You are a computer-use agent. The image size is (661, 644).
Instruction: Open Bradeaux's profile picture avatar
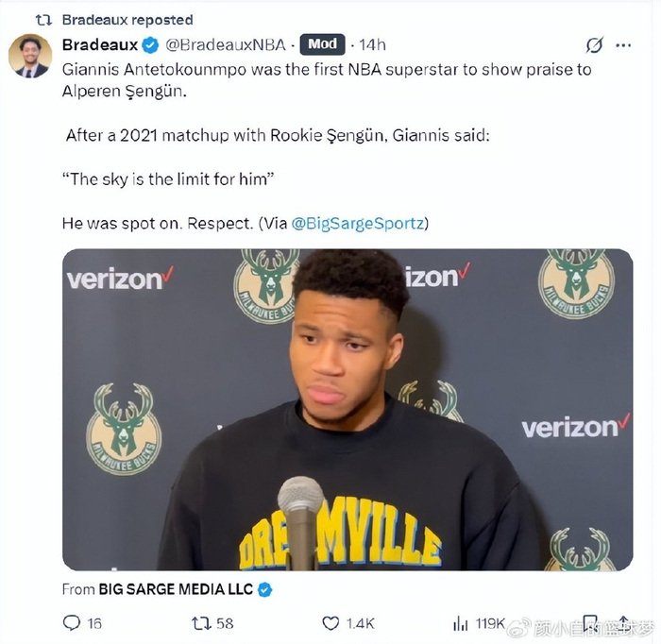coord(29,57)
